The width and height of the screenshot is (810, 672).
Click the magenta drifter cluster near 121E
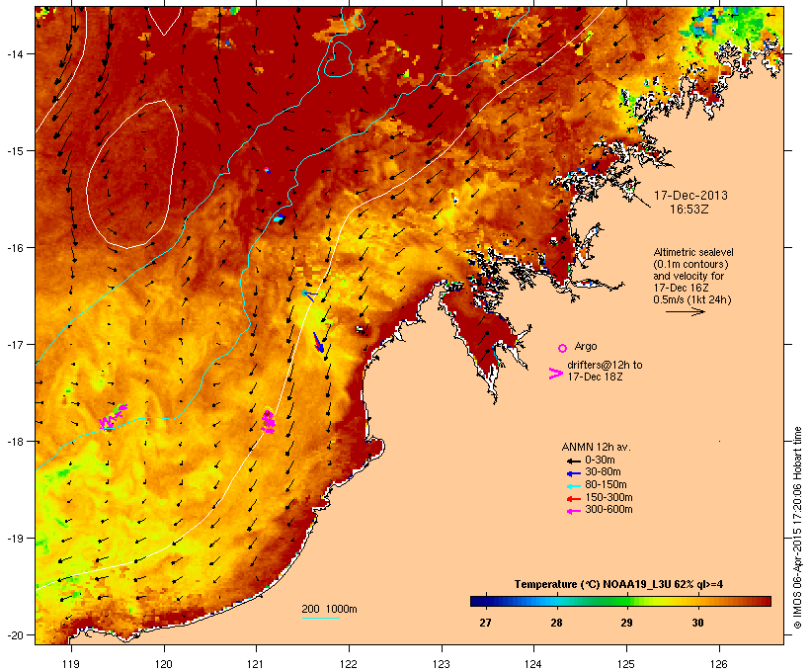click(268, 421)
